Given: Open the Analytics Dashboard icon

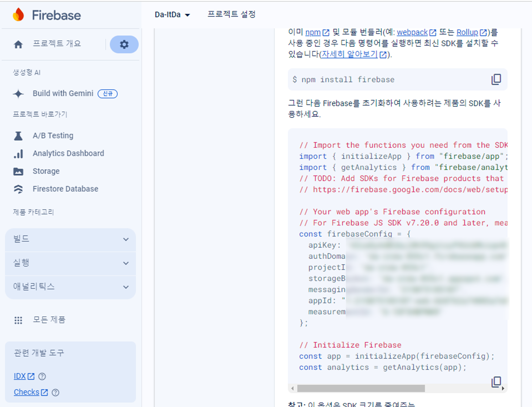Looking at the screenshot, I should tap(18, 153).
